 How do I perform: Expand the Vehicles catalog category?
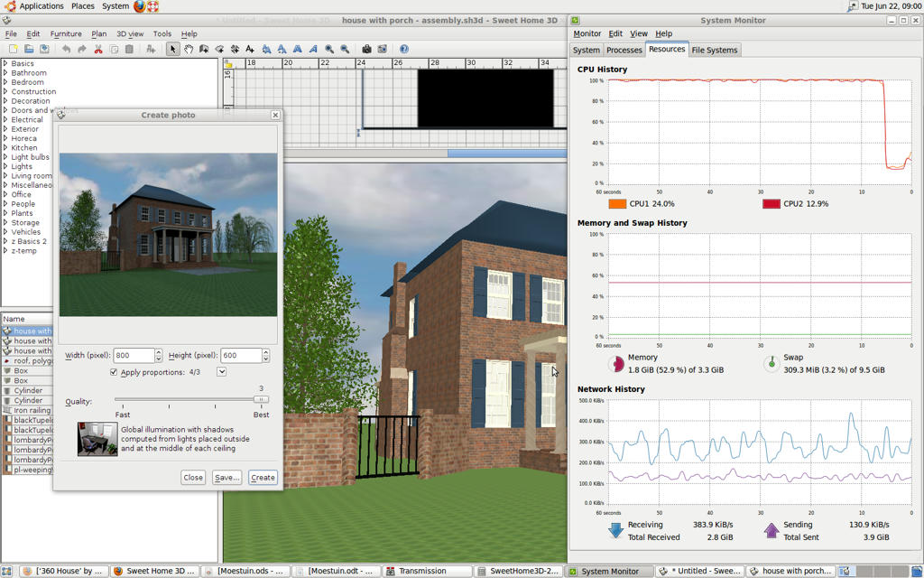[x=5, y=232]
